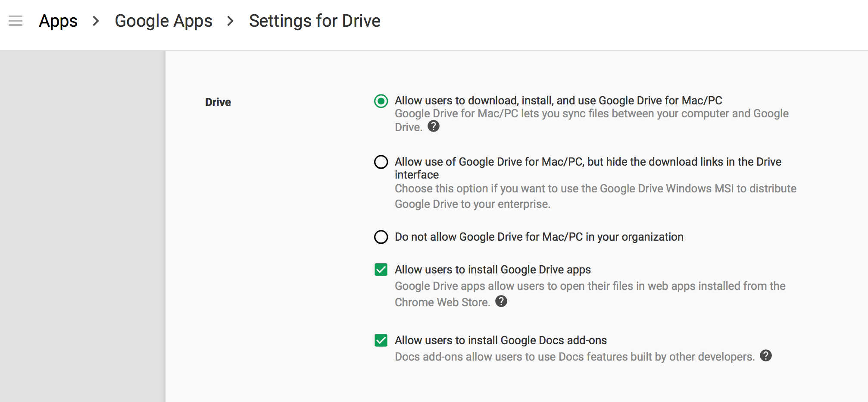
Task: Go to Apps breadcrumb
Action: (58, 21)
